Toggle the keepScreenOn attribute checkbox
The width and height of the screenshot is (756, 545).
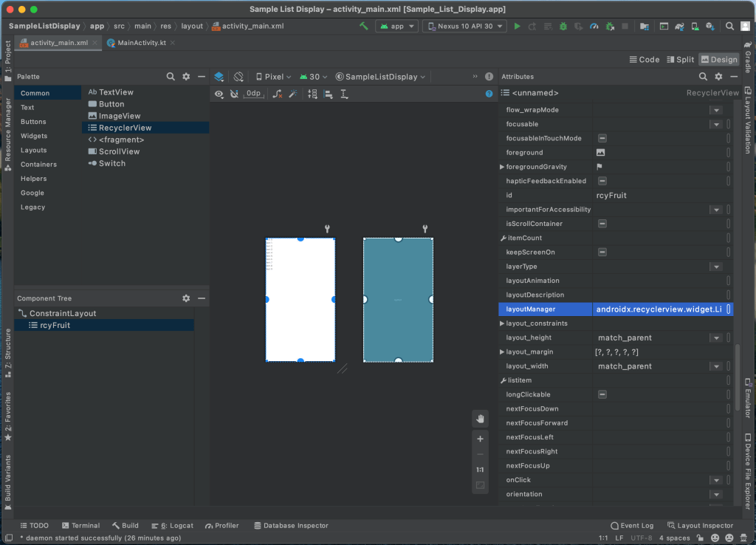(x=602, y=252)
